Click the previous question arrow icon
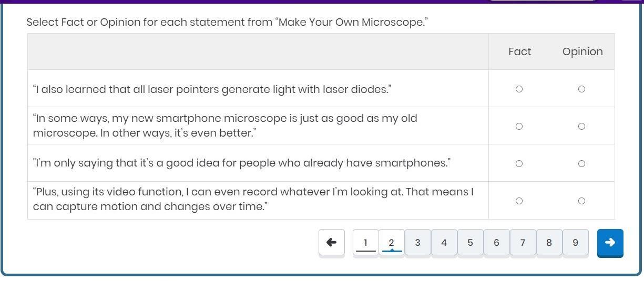 point(332,243)
